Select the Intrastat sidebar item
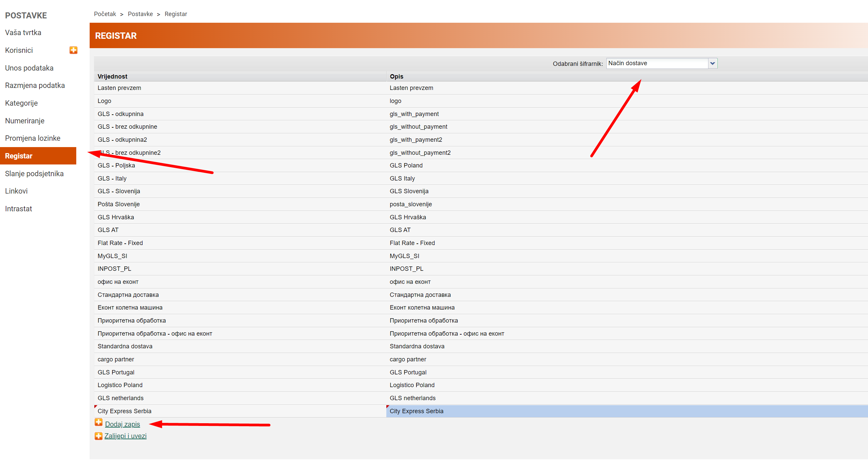This screenshot has width=868, height=464. pos(18,209)
